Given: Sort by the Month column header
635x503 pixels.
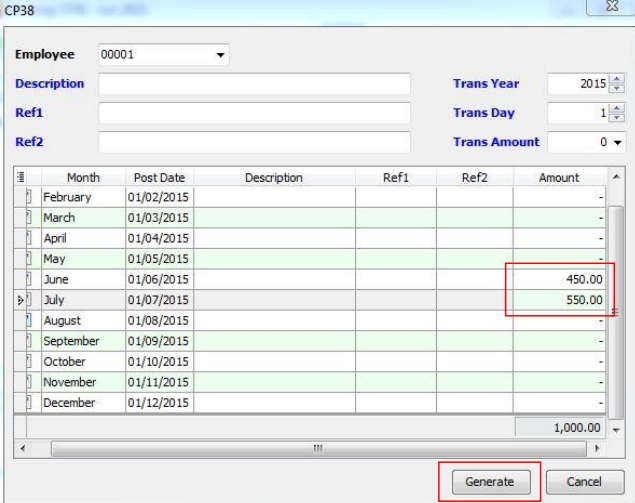Looking at the screenshot, I should coord(83,177).
